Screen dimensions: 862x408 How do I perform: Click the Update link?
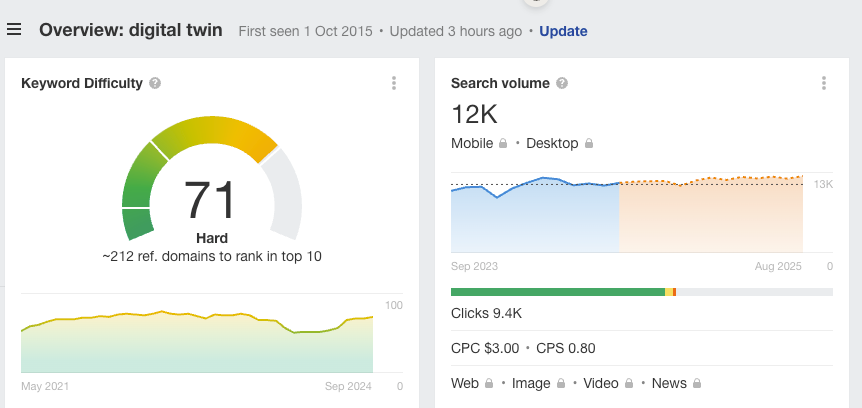(563, 31)
